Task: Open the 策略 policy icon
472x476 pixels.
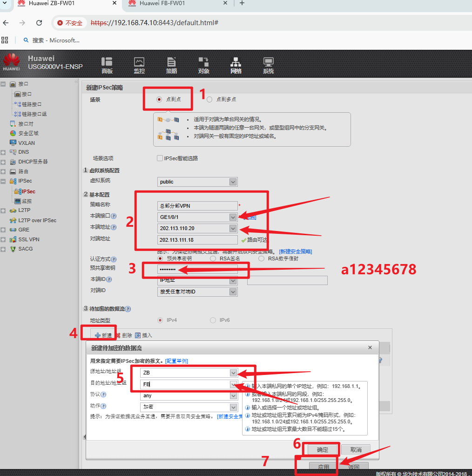Action: tap(171, 65)
